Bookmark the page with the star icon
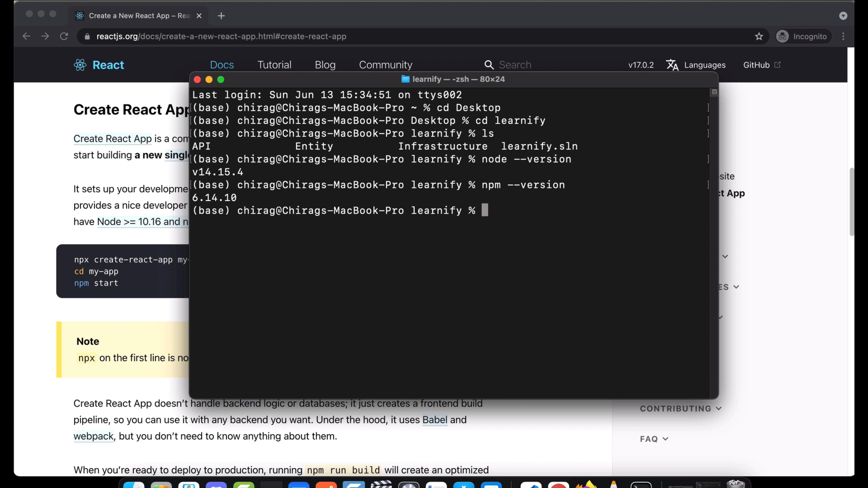 (x=759, y=36)
